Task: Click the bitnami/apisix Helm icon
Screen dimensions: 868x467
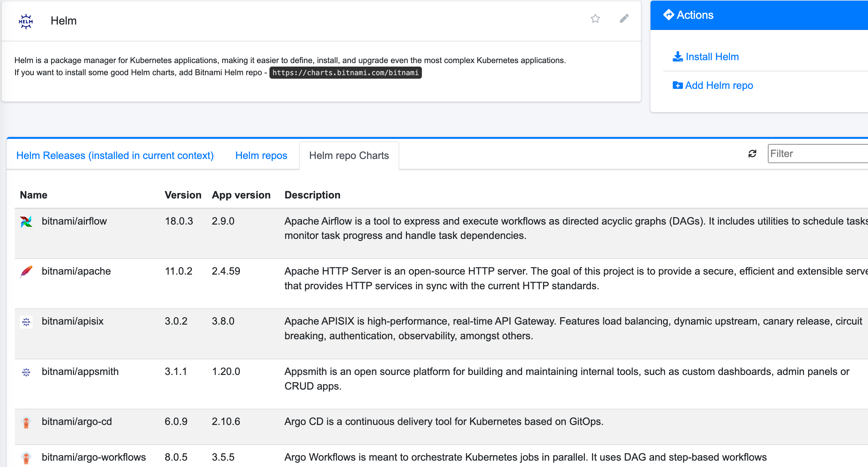Action: pos(26,322)
